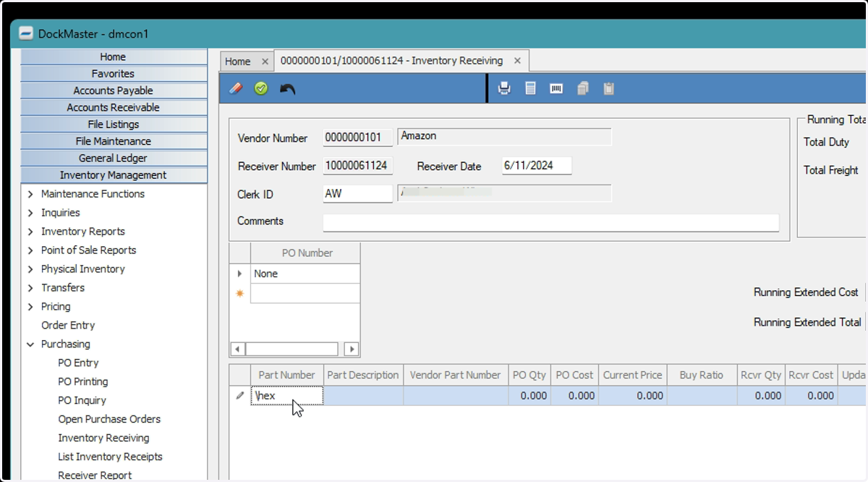The width and height of the screenshot is (868, 482).
Task: Open the General Ledger section
Action: 114,158
